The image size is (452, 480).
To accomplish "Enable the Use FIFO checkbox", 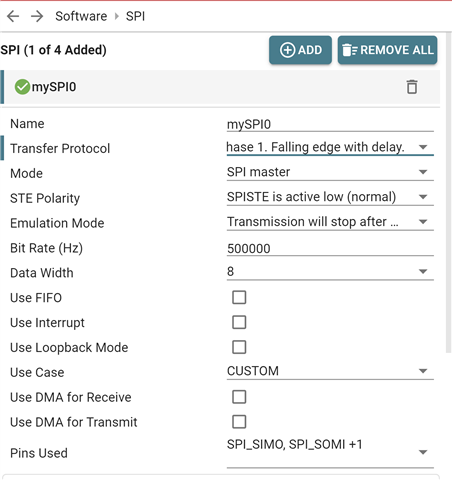I will point(239,297).
